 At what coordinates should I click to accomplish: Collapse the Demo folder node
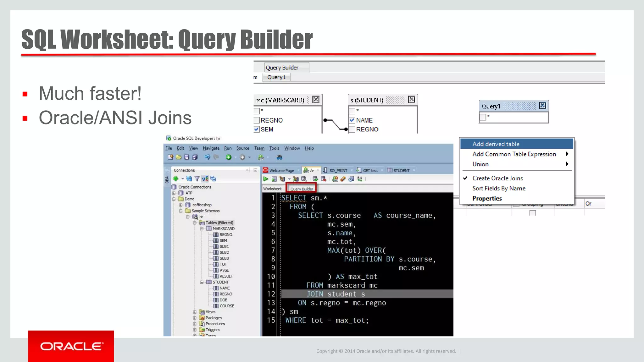coord(174,199)
